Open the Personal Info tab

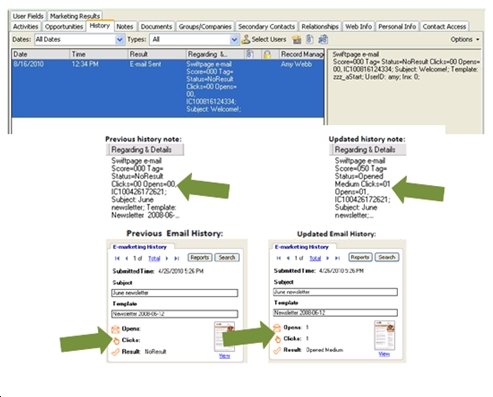tap(397, 26)
